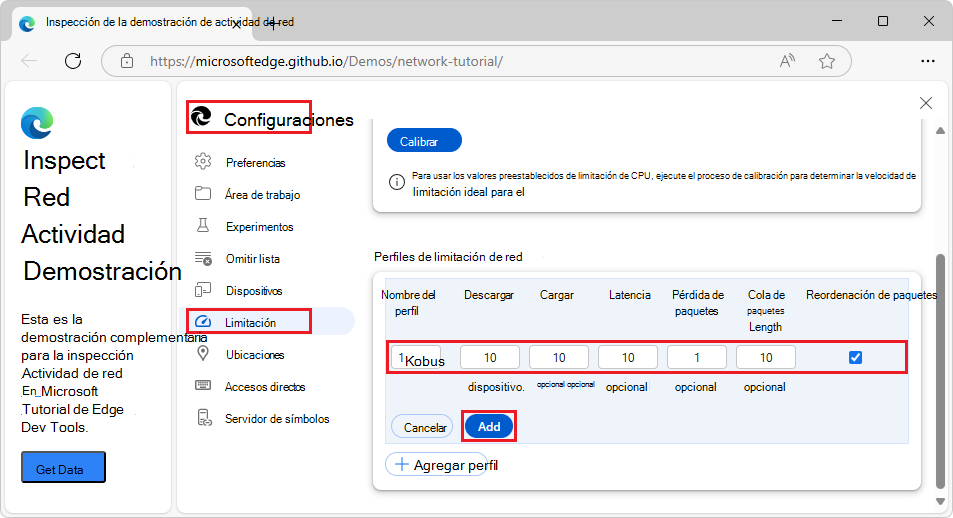Click the Add button to save the profile
The width and height of the screenshot is (953, 518).
coord(489,426)
